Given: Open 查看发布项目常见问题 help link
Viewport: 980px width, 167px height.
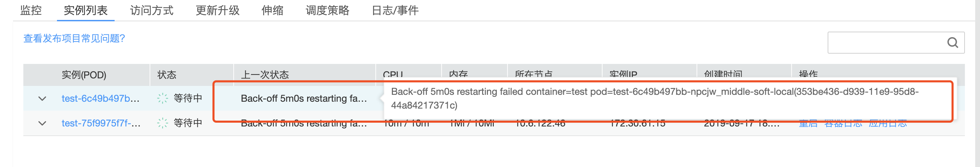Looking at the screenshot, I should click(74, 38).
